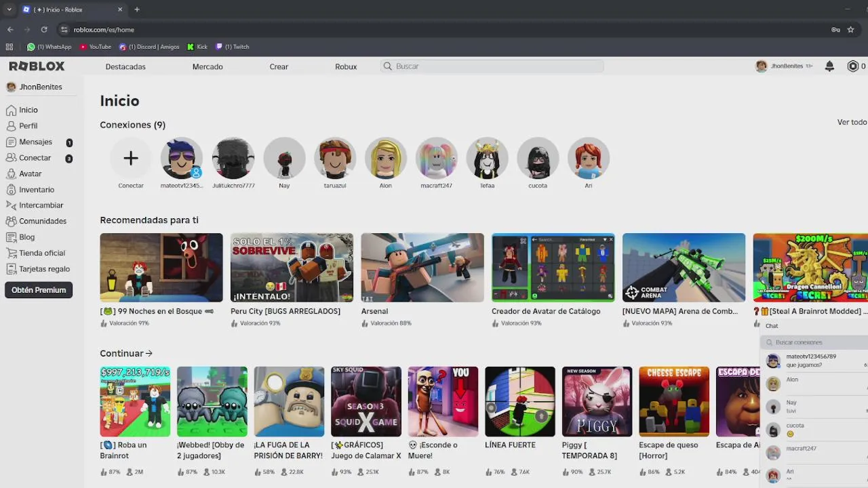
Task: Click the Buscar search field
Action: (492, 66)
